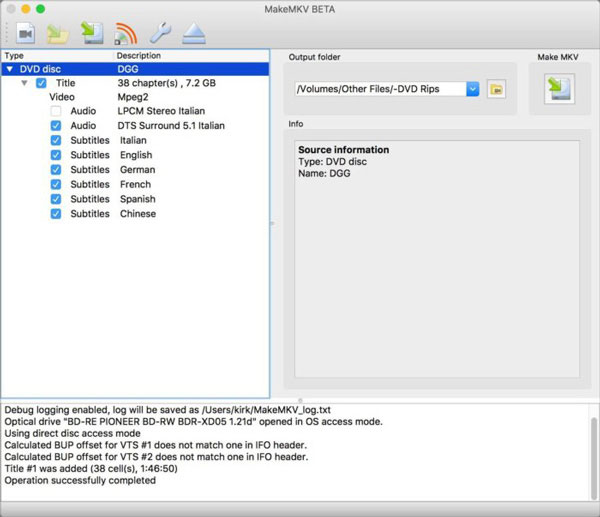
Task: Start streaming with the orange waves icon
Action: click(x=126, y=33)
